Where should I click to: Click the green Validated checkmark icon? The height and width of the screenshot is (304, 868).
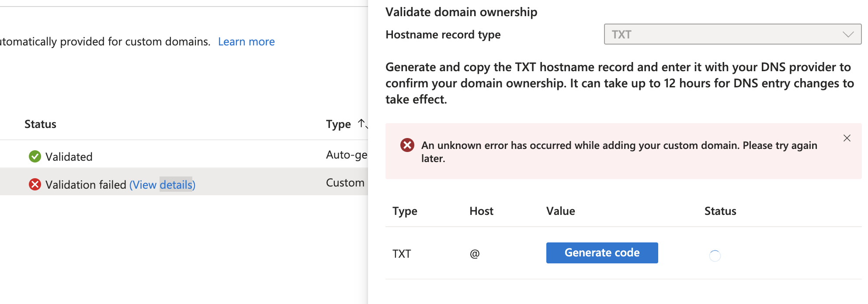(x=35, y=156)
